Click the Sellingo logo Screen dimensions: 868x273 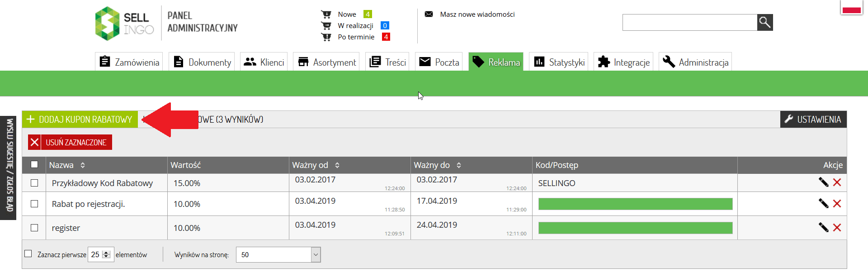click(x=124, y=23)
